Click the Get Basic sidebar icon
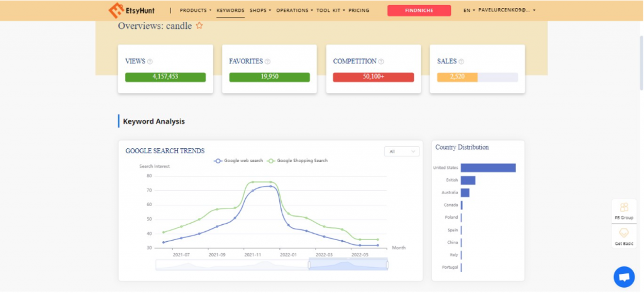Viewport: 644px width, 294px height. tap(624, 234)
